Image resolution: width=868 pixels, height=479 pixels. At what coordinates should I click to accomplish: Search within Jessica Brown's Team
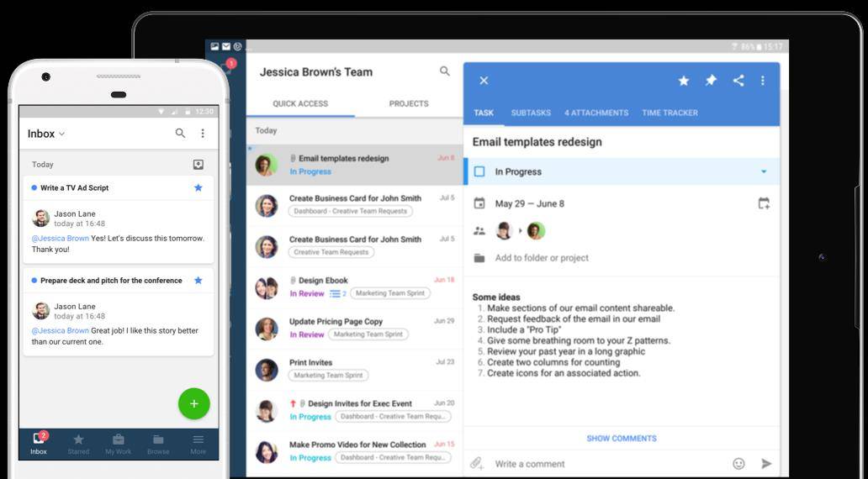point(445,71)
